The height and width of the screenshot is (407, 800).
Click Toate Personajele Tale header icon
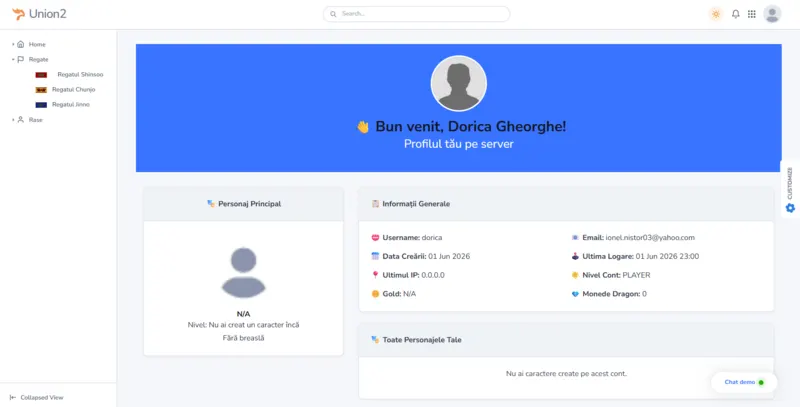pos(376,340)
